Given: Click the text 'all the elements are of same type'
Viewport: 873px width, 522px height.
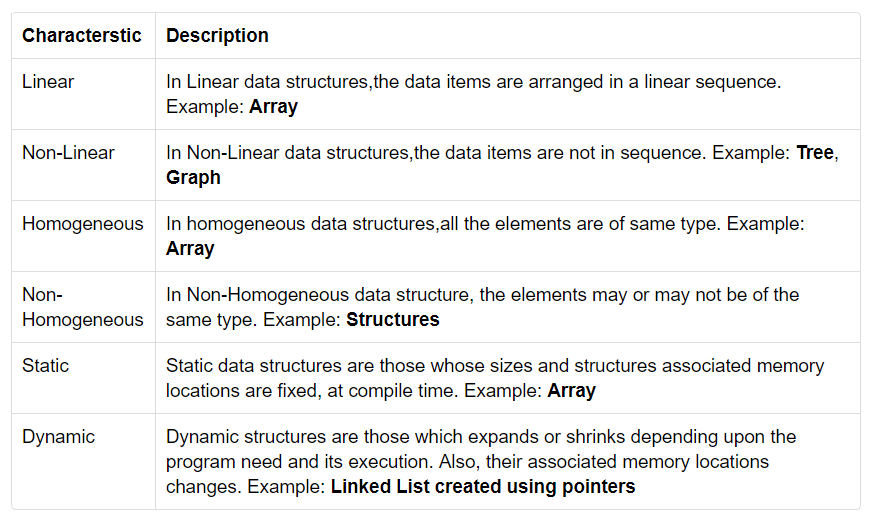Looking at the screenshot, I should [x=580, y=224].
